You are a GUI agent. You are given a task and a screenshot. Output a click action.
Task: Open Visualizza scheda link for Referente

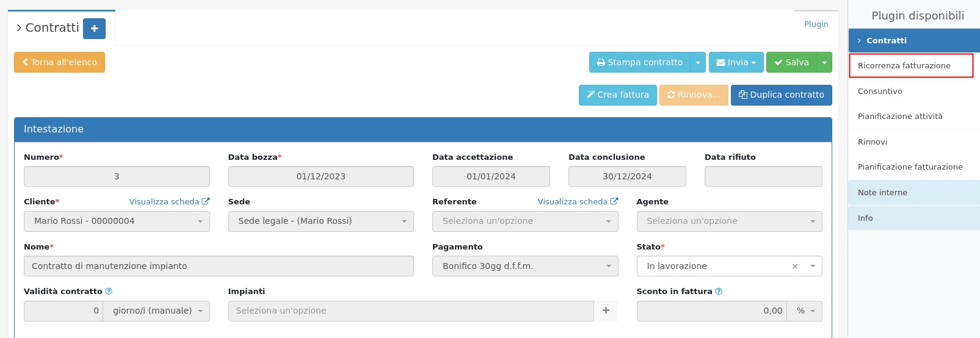coord(578,201)
